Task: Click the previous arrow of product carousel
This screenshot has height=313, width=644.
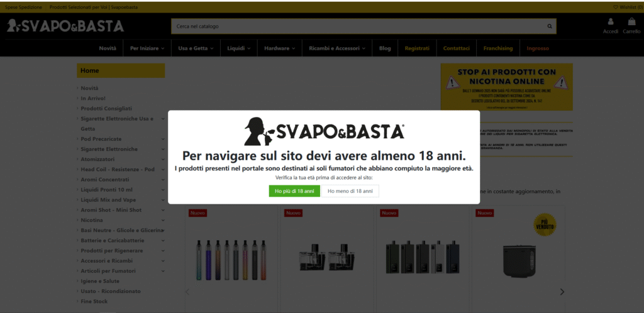Action: click(x=187, y=292)
